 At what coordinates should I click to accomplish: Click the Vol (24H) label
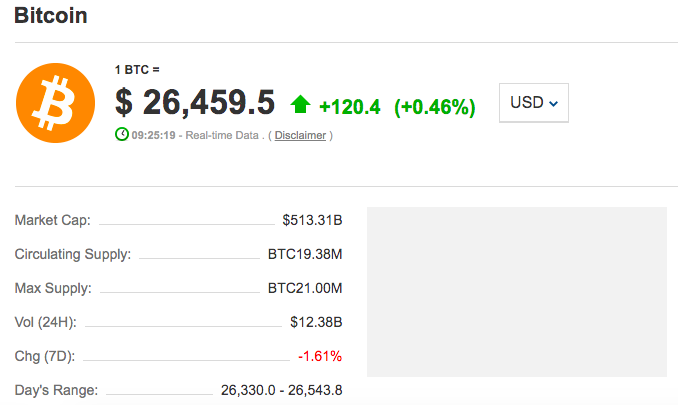point(46,322)
